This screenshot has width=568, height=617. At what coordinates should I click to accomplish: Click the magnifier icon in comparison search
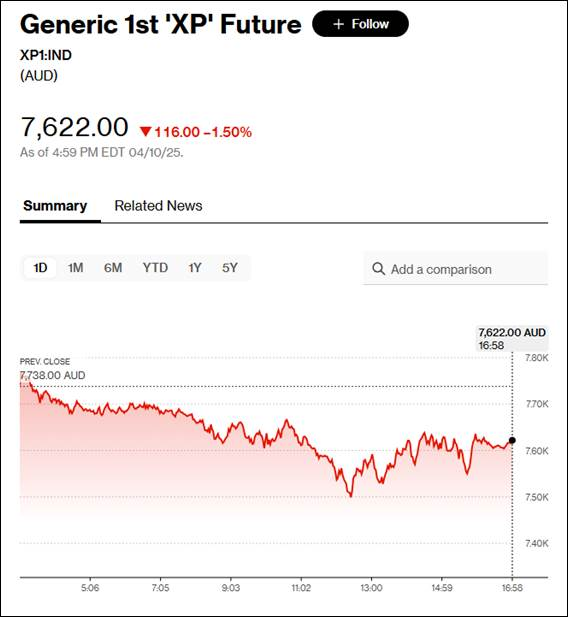pos(378,269)
